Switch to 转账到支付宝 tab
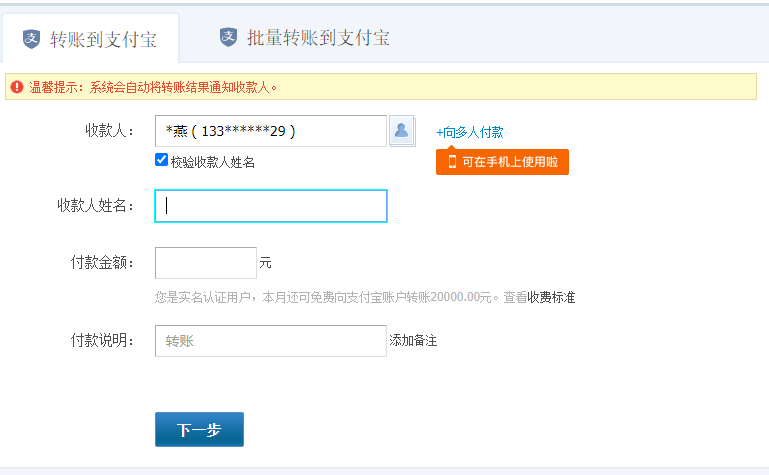The height and width of the screenshot is (475, 769). click(x=90, y=39)
